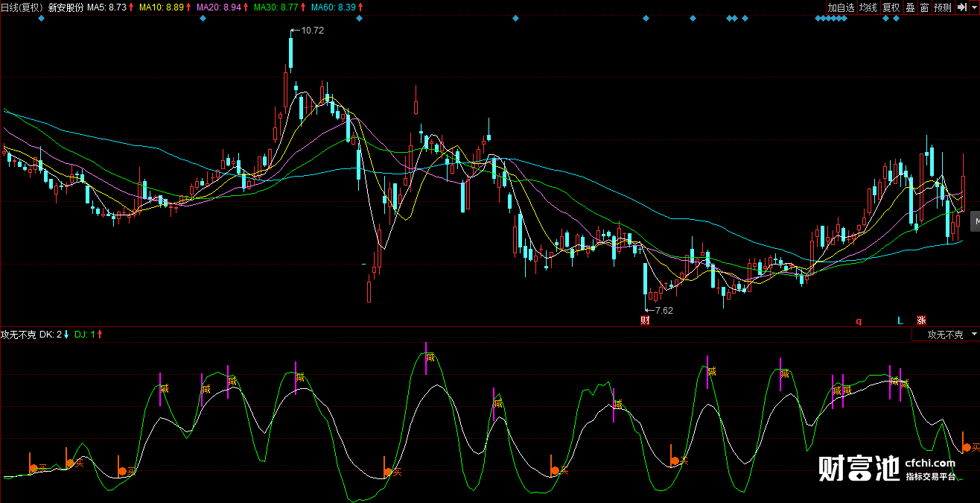Image resolution: width=980 pixels, height=503 pixels.
Task: Click the first blue diamond event marker
Action: tap(42, 19)
